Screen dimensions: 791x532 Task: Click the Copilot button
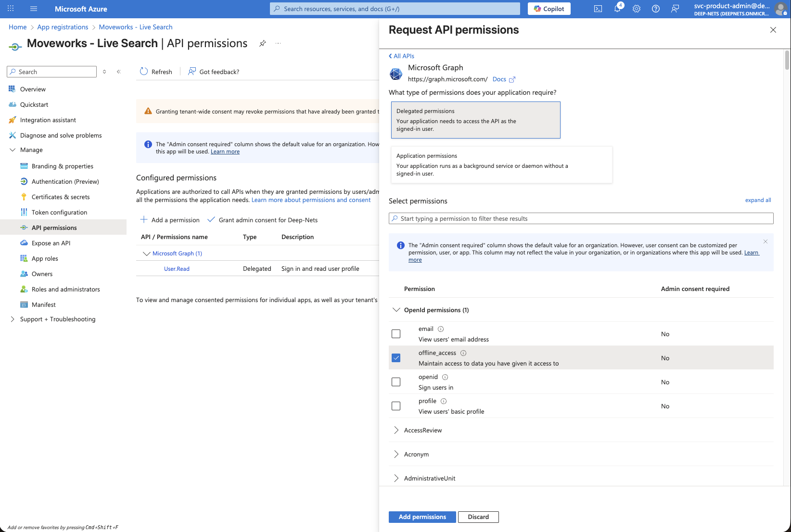[x=549, y=9]
